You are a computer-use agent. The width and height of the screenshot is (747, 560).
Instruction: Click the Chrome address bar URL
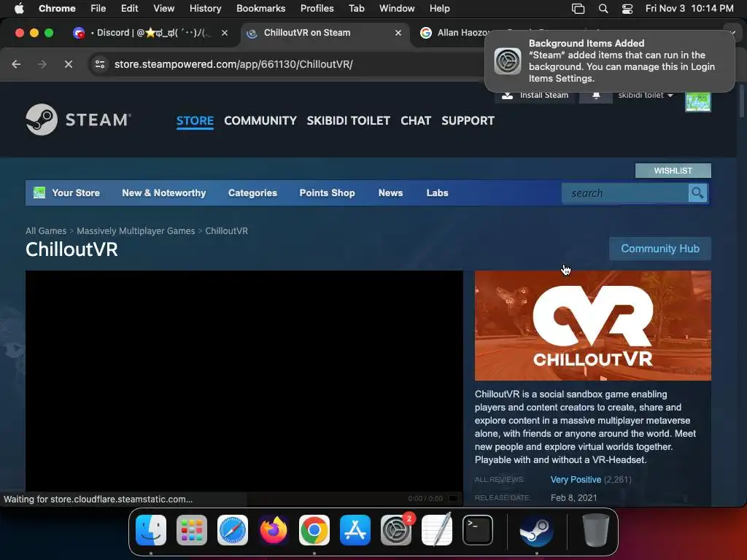click(233, 64)
